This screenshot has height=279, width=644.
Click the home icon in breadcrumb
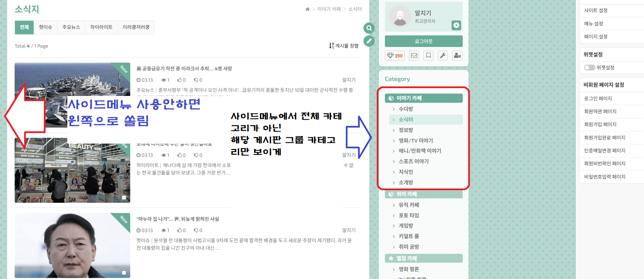point(307,9)
